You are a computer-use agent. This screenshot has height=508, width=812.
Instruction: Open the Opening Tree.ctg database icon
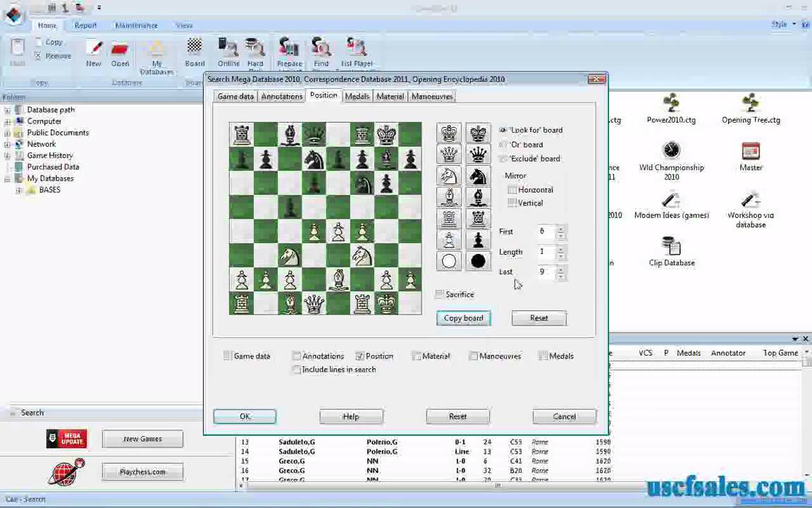pos(751,109)
